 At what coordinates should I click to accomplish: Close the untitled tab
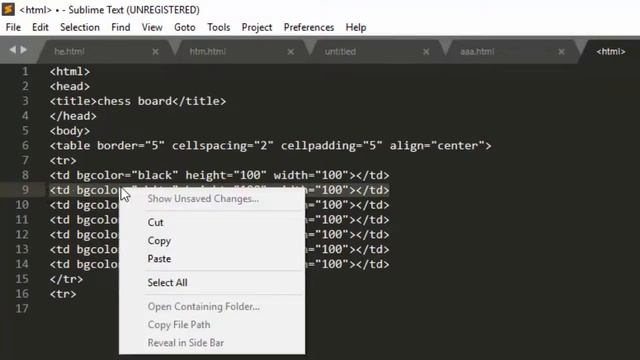[426, 52]
